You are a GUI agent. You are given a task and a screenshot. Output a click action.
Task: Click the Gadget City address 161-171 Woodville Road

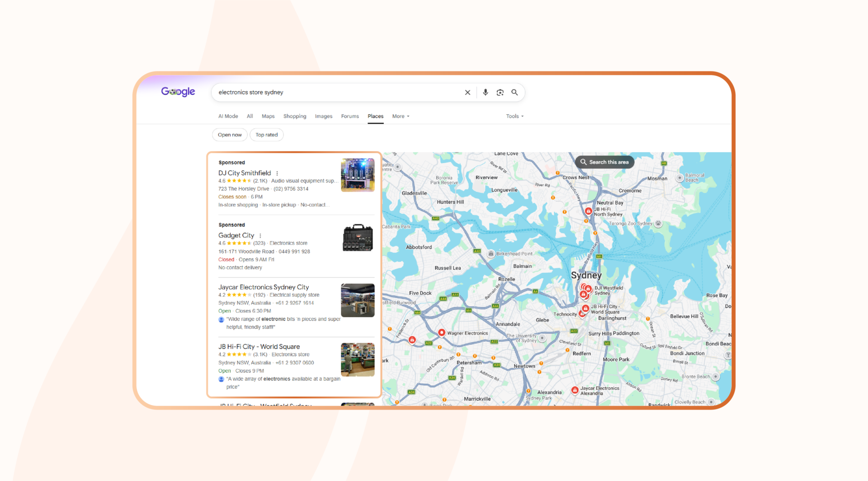[246, 252]
